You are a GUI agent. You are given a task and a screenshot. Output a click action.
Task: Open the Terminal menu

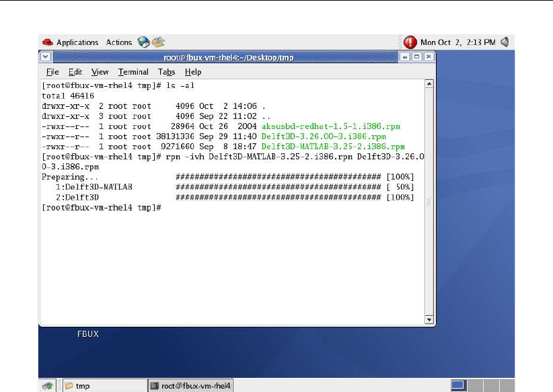pos(133,72)
